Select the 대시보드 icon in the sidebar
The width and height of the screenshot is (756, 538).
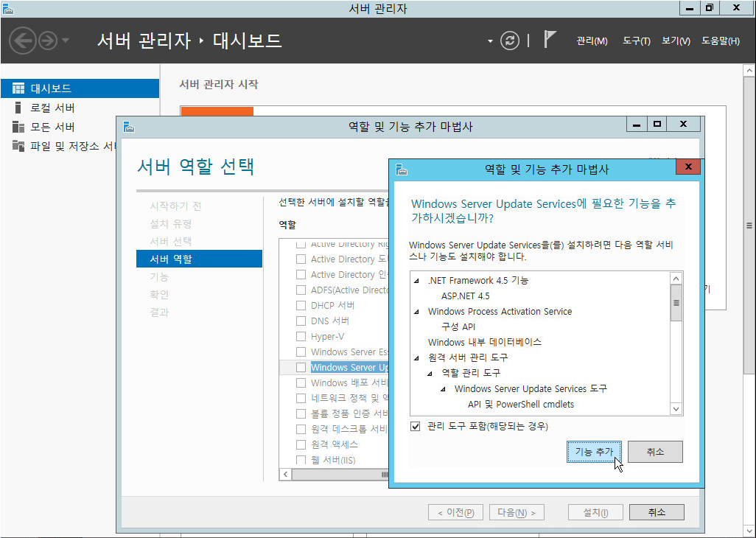pyautogui.click(x=18, y=88)
